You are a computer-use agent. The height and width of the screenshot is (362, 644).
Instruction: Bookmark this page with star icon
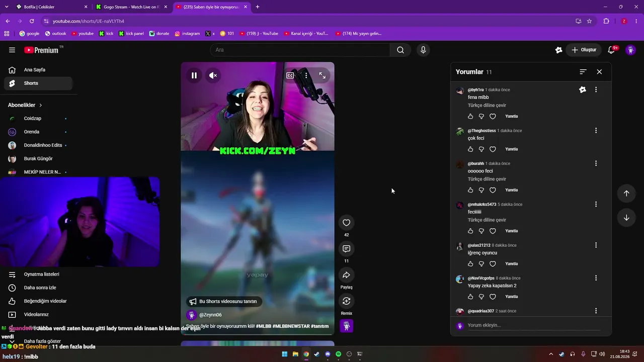pos(589,21)
